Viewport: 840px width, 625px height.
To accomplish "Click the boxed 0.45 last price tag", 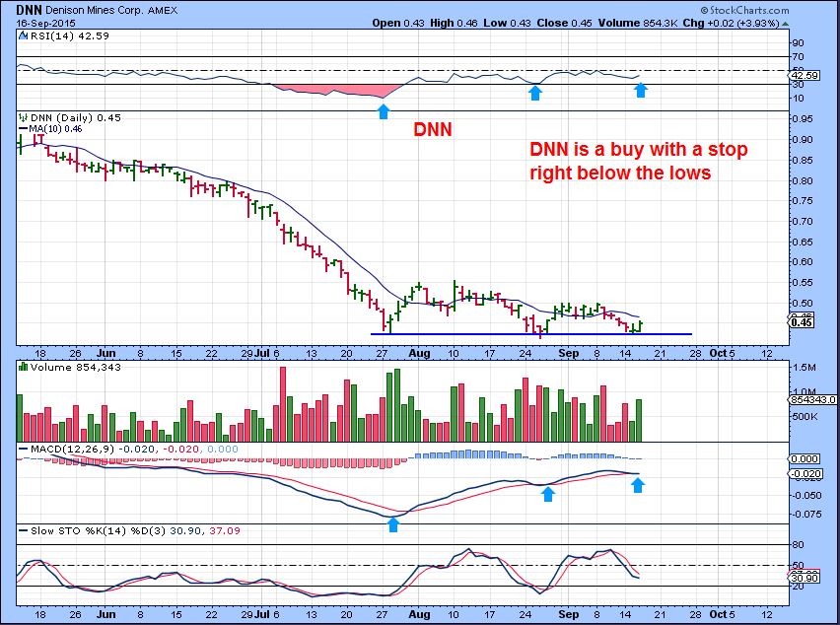I will click(x=802, y=322).
